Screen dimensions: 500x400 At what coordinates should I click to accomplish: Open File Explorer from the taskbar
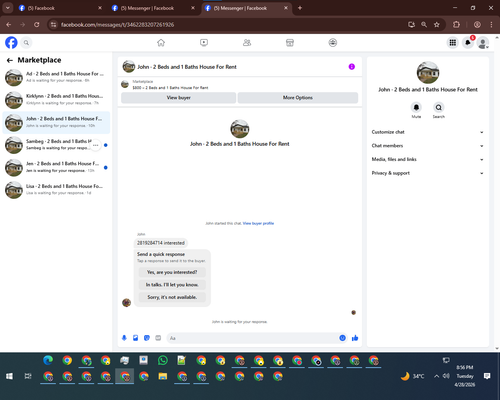(x=163, y=376)
